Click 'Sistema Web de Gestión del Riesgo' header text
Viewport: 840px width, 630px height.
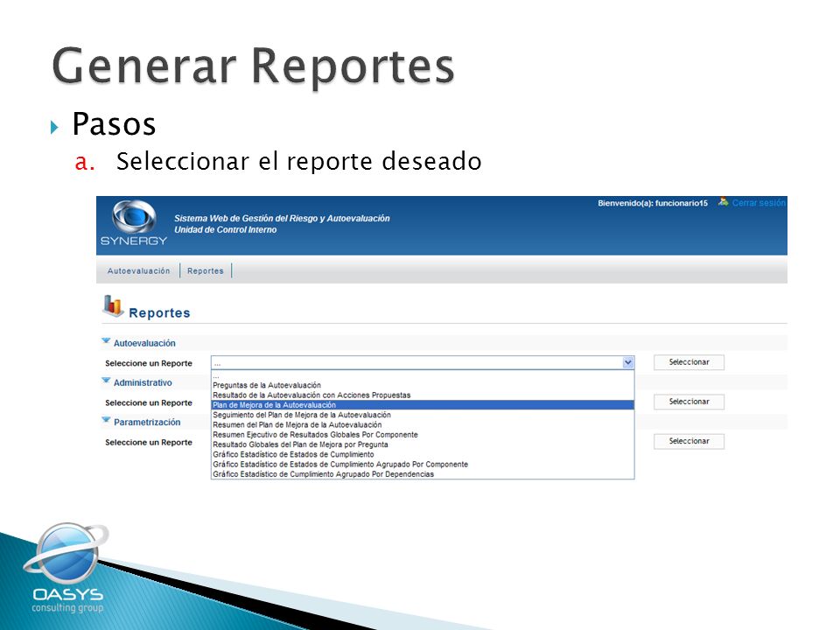[282, 218]
